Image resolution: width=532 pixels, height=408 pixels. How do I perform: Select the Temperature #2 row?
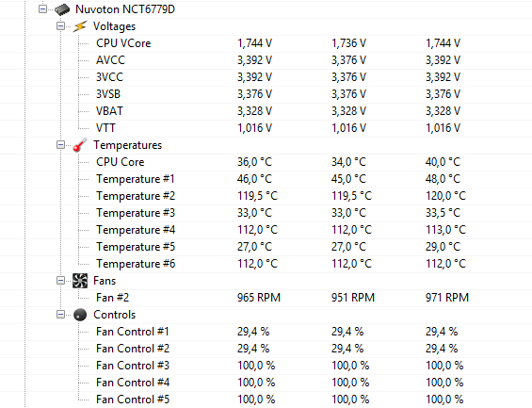pos(266,196)
